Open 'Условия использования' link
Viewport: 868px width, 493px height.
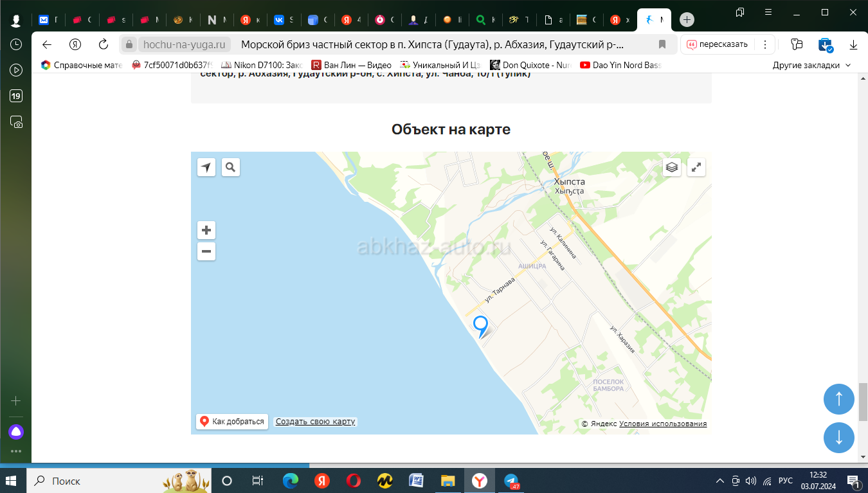(x=663, y=424)
